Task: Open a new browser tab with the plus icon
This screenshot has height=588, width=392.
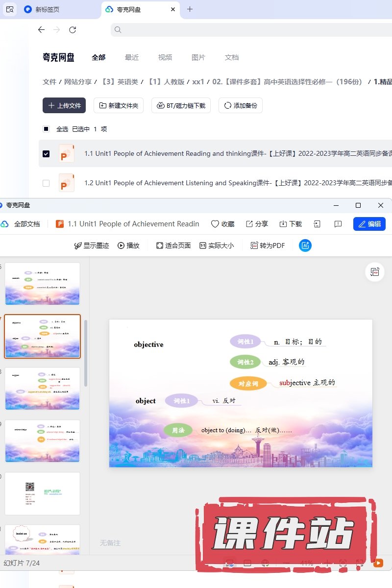Action: click(x=190, y=9)
